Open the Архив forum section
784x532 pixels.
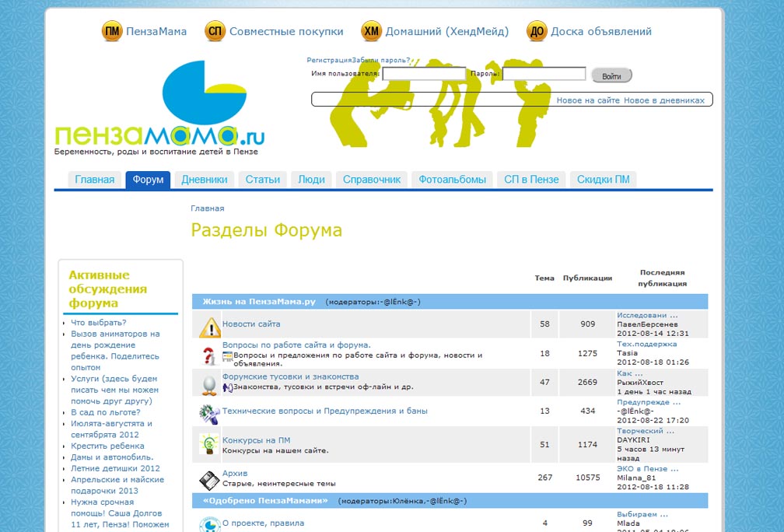click(235, 473)
